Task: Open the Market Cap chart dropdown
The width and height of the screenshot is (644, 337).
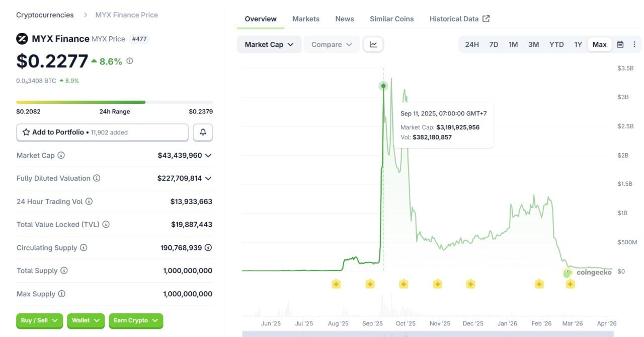Action: [x=269, y=44]
